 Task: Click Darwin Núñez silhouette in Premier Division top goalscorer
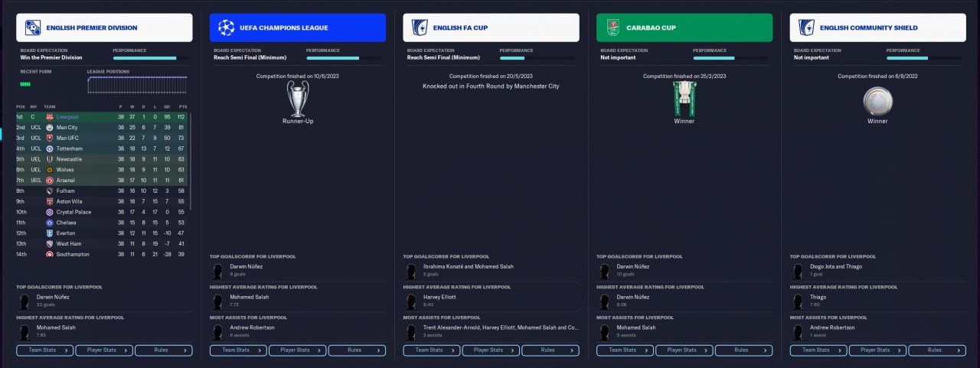(x=24, y=300)
